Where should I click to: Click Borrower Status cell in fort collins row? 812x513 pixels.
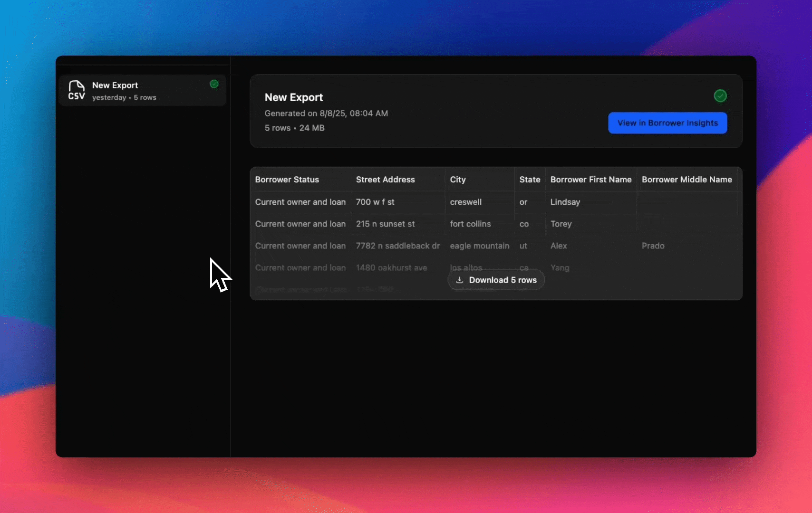(300, 224)
